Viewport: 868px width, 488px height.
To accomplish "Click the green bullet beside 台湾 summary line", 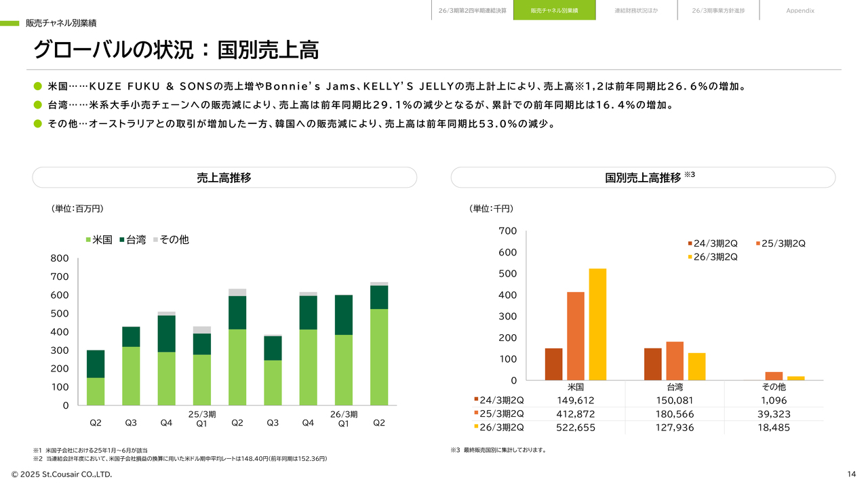I will tap(38, 105).
